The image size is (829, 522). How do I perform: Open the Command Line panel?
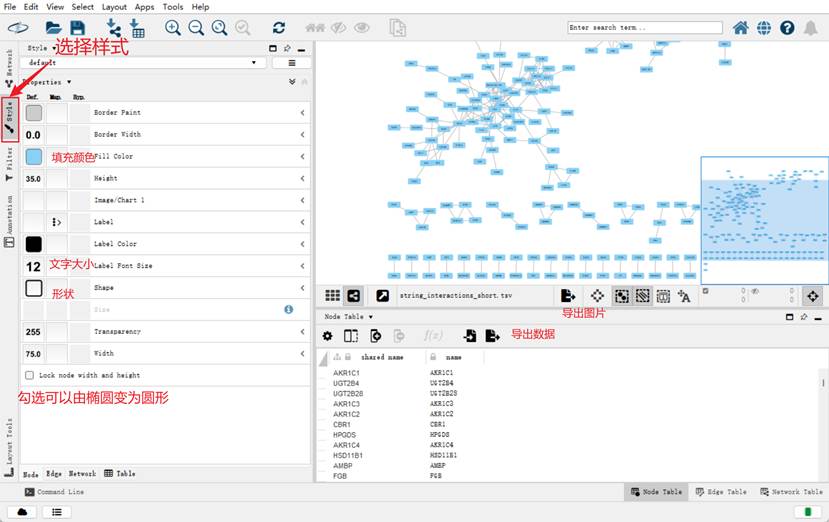54,492
